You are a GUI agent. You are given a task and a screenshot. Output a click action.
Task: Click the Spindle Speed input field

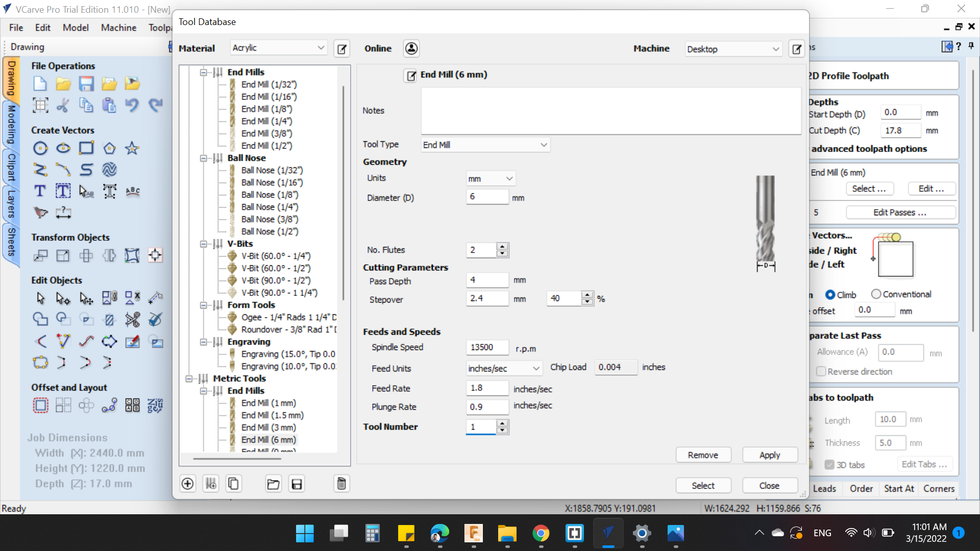(x=488, y=347)
